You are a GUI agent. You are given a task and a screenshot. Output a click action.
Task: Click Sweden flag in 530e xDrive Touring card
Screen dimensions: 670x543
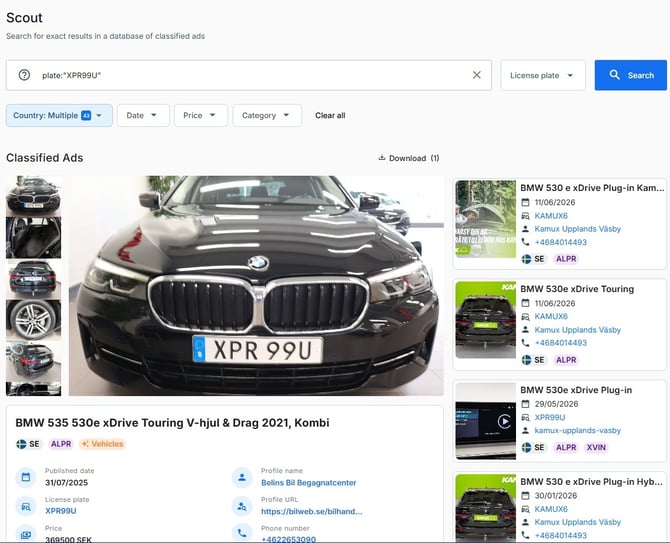click(526, 360)
